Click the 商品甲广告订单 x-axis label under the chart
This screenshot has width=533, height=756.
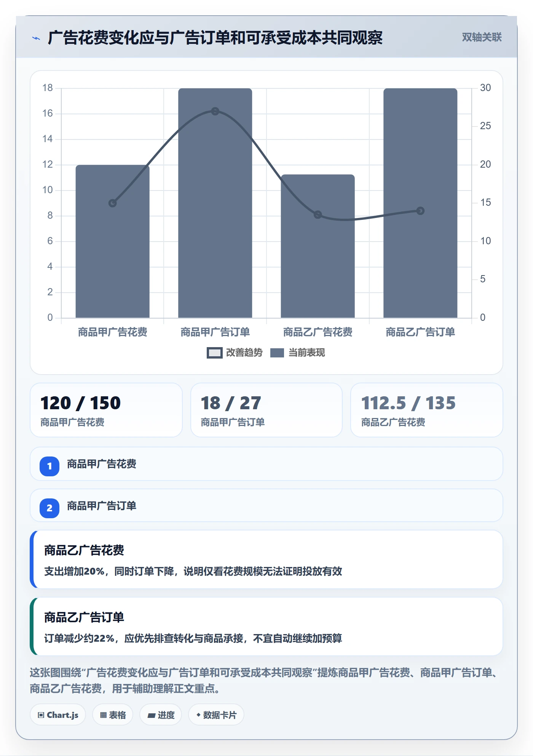pyautogui.click(x=215, y=332)
